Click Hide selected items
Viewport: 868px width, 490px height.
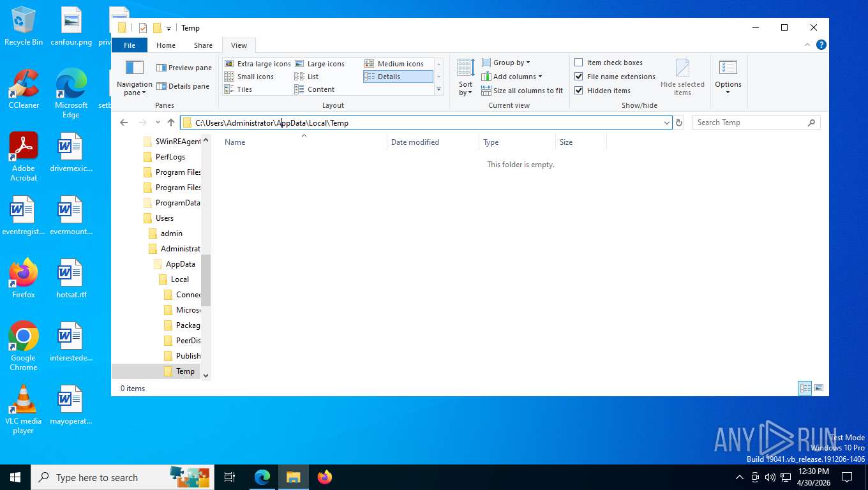[x=682, y=78]
